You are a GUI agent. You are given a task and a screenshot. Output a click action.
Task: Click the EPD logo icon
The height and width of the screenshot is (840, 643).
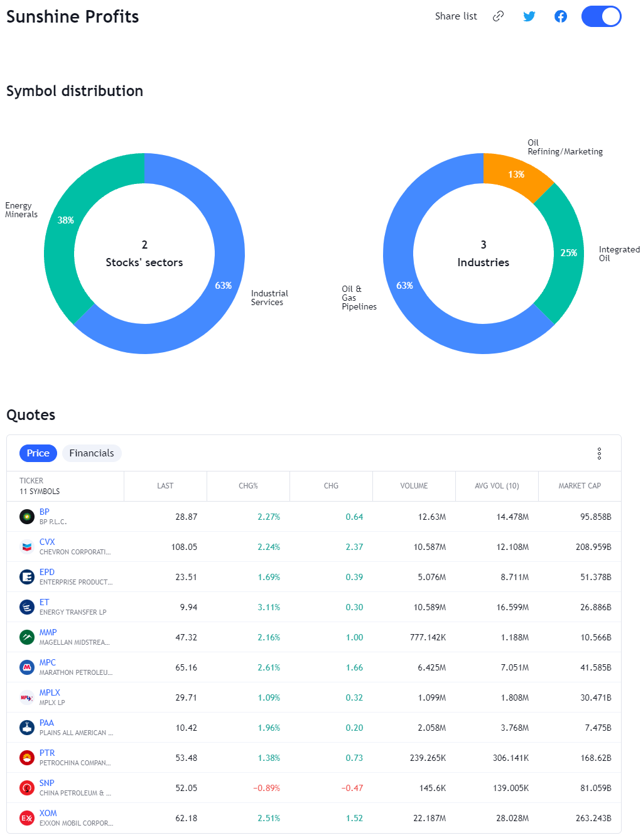(x=27, y=577)
